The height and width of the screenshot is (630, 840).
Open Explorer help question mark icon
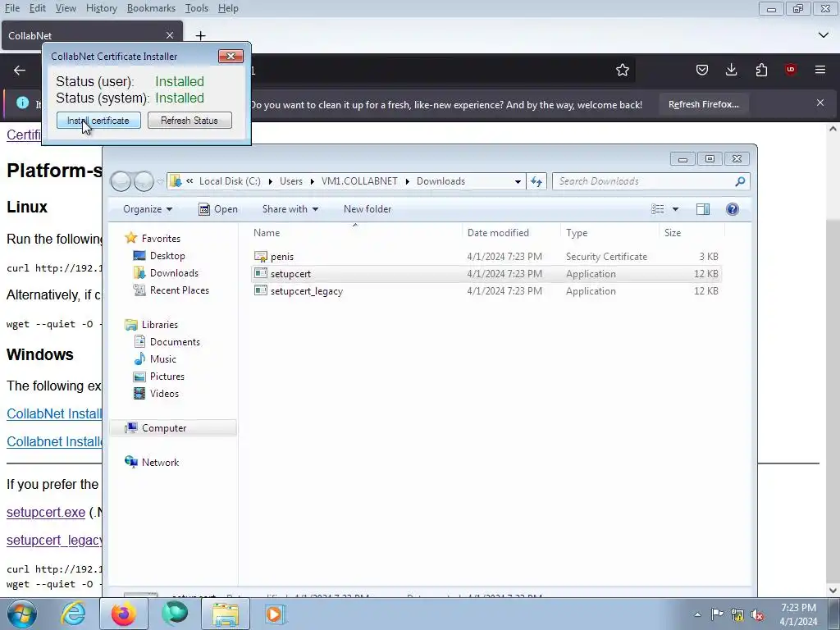click(x=733, y=209)
